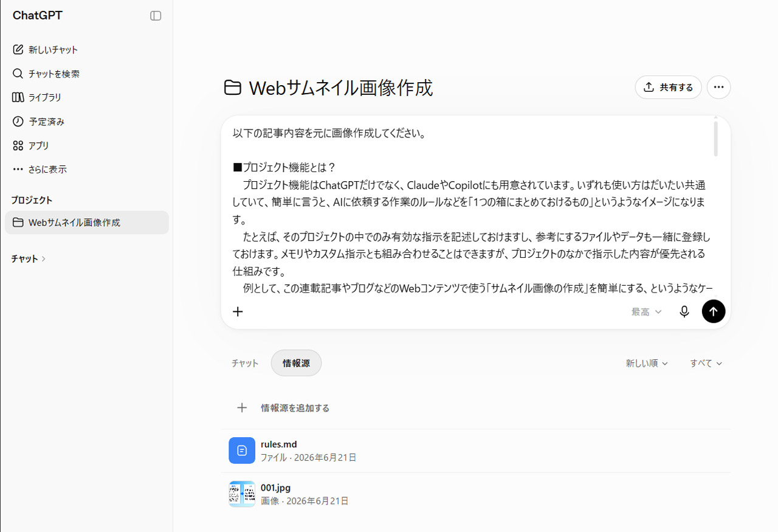Open the three-dot more options menu
Viewport: 778px width, 532px height.
pyautogui.click(x=719, y=87)
